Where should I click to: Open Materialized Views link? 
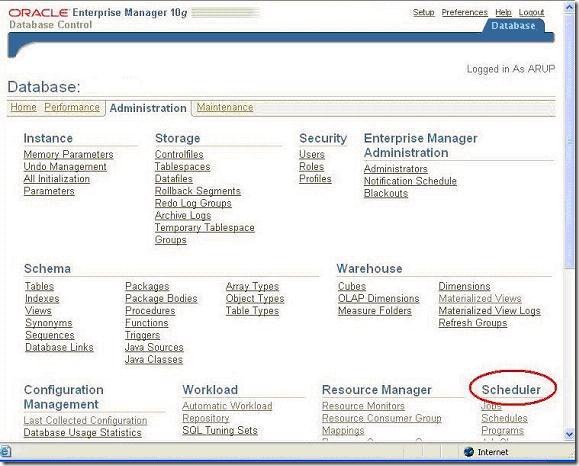coord(480,298)
